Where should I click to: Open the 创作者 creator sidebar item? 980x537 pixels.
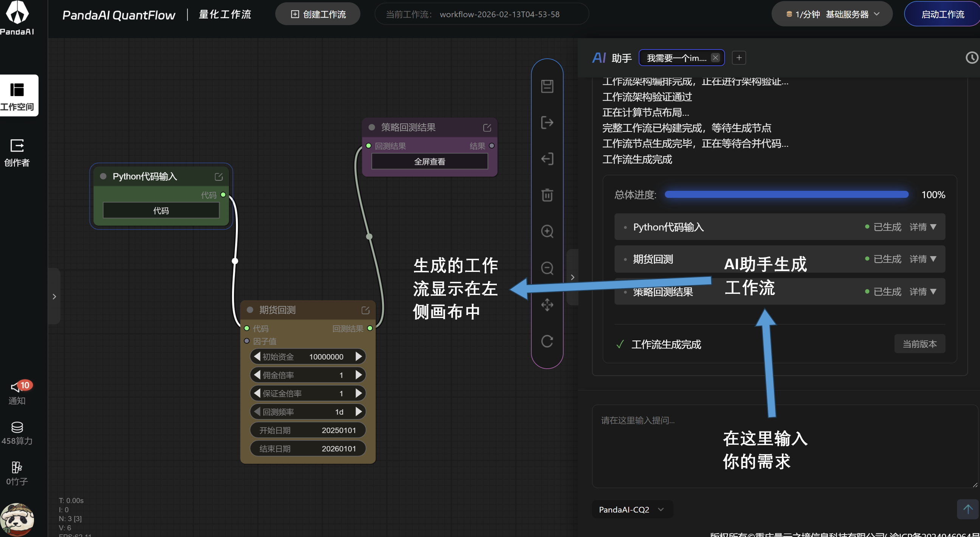pos(17,153)
